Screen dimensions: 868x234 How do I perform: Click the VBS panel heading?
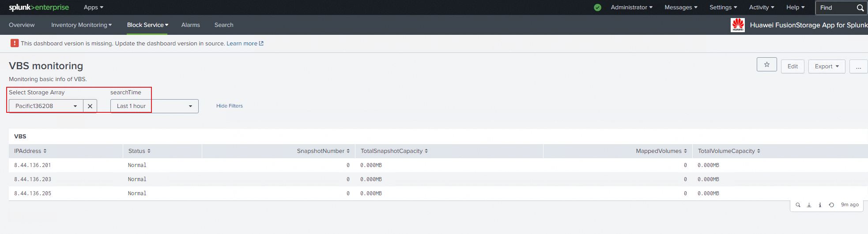pyautogui.click(x=20, y=137)
